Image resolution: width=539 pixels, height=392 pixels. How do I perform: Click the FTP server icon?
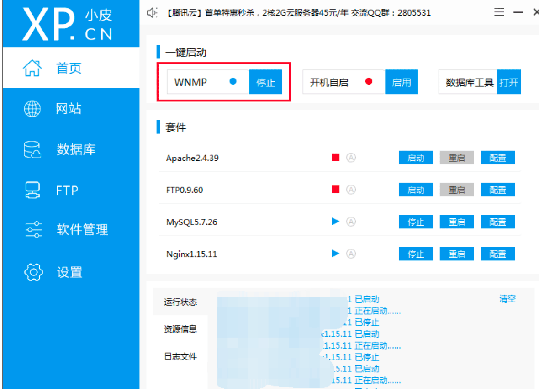pos(32,190)
